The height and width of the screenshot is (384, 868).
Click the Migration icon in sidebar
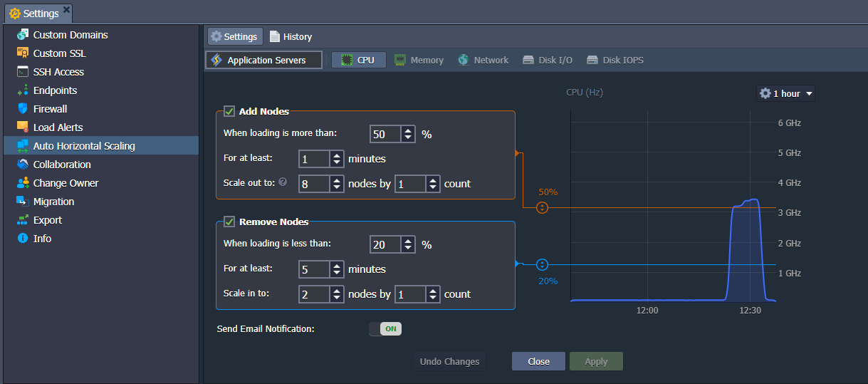point(23,202)
